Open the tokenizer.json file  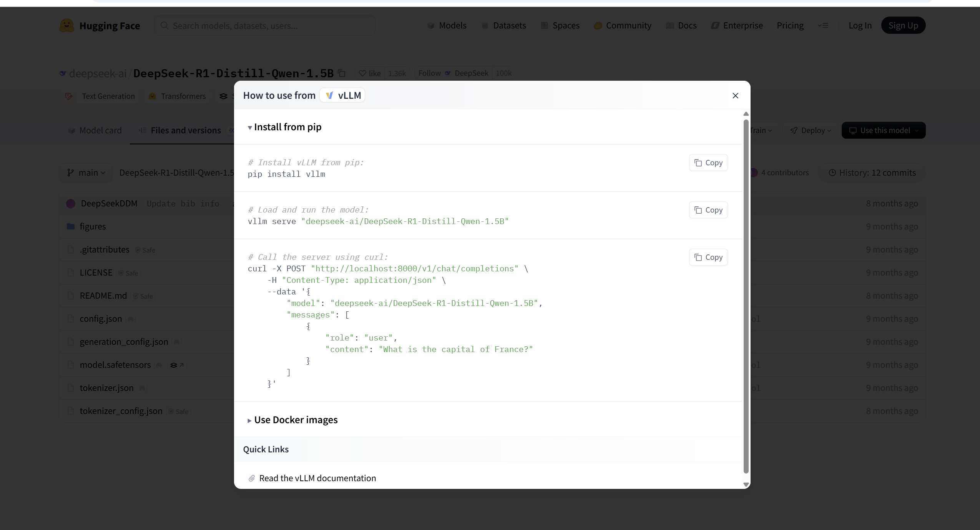(106, 388)
